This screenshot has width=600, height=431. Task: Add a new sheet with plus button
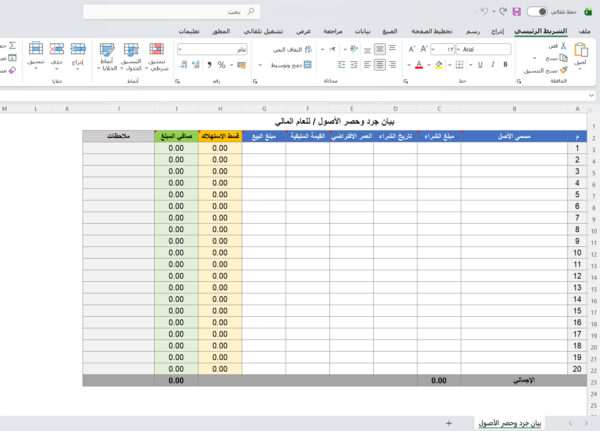coord(448,423)
